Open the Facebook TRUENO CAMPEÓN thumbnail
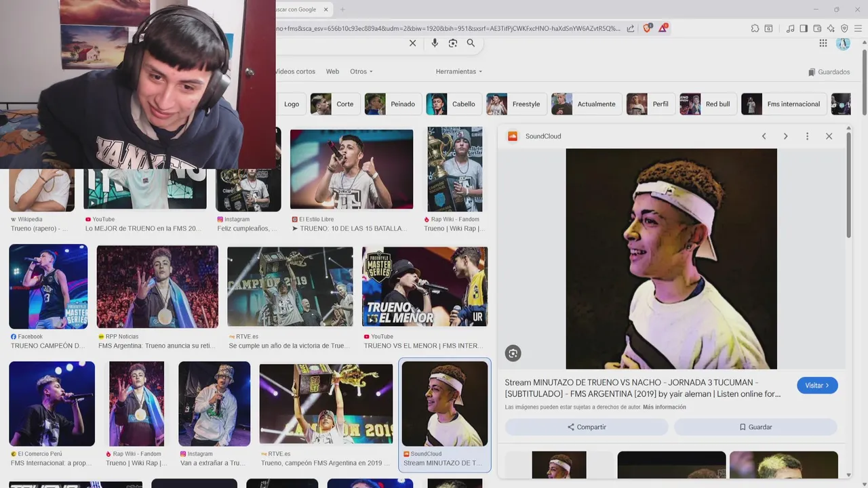This screenshot has height=488, width=868. (x=48, y=287)
